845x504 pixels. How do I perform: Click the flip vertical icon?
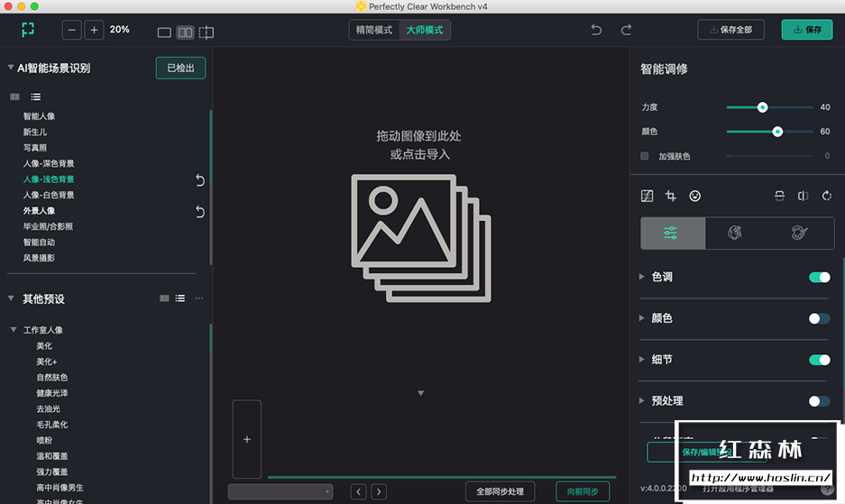(x=779, y=196)
